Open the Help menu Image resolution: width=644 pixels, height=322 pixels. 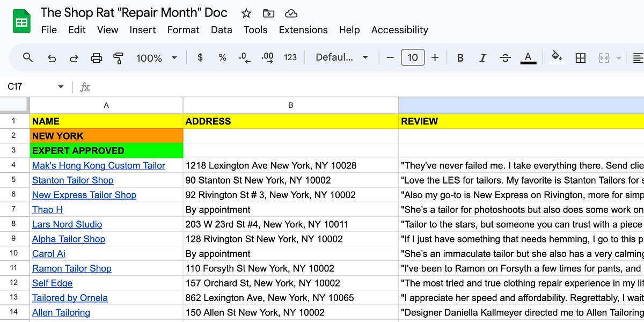click(349, 30)
